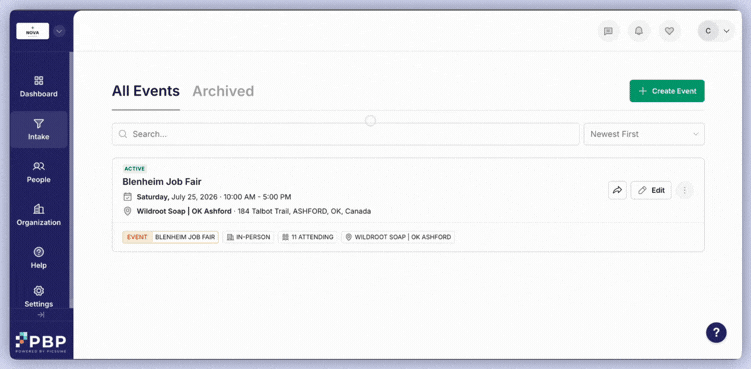Click the user avatar labeled C
The width and height of the screenshot is (751, 369).
point(708,31)
